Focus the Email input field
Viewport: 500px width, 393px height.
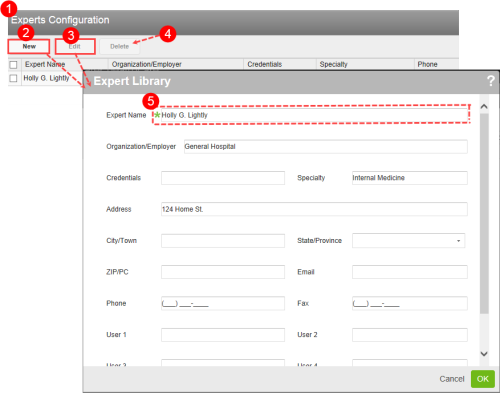pyautogui.click(x=410, y=272)
